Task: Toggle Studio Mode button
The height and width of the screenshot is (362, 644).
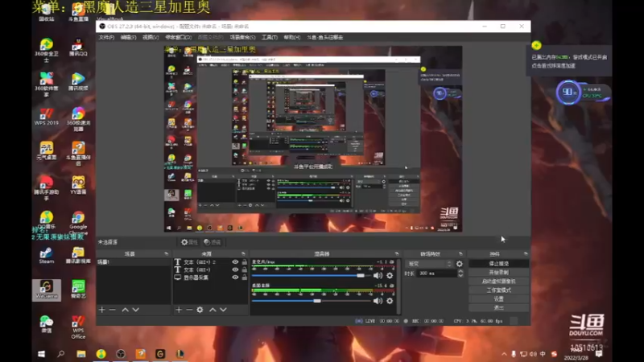Action: (498, 290)
